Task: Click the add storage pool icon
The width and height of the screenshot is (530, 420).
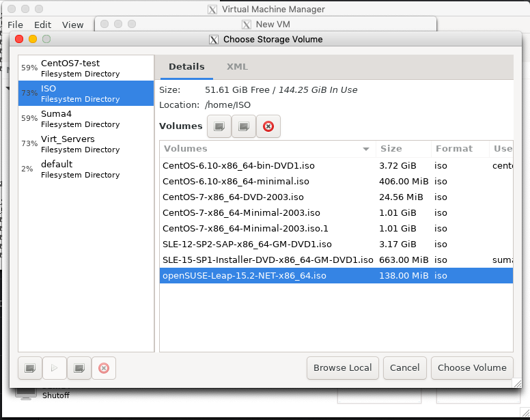Action: click(x=30, y=368)
